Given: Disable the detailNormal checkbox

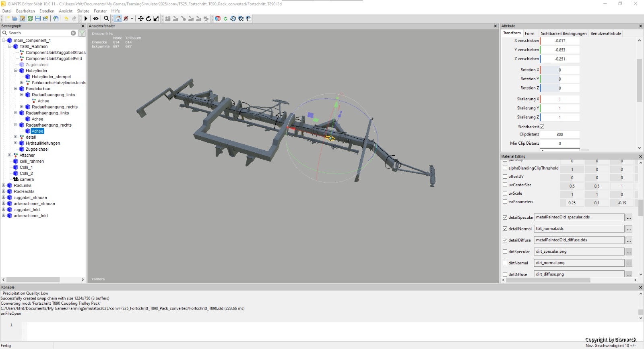Looking at the screenshot, I should [x=505, y=229].
